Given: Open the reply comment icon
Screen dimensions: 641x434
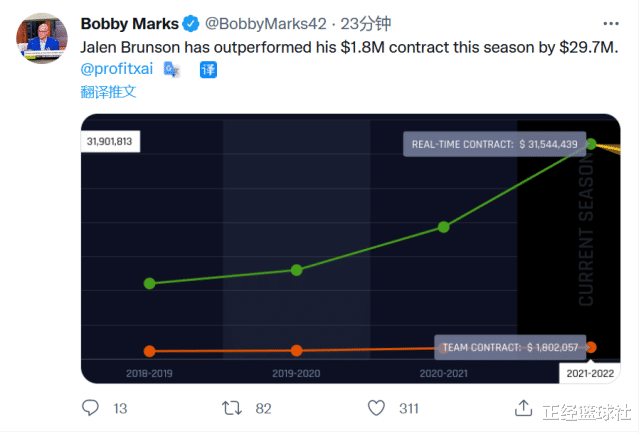Looking at the screenshot, I should coord(90,408).
